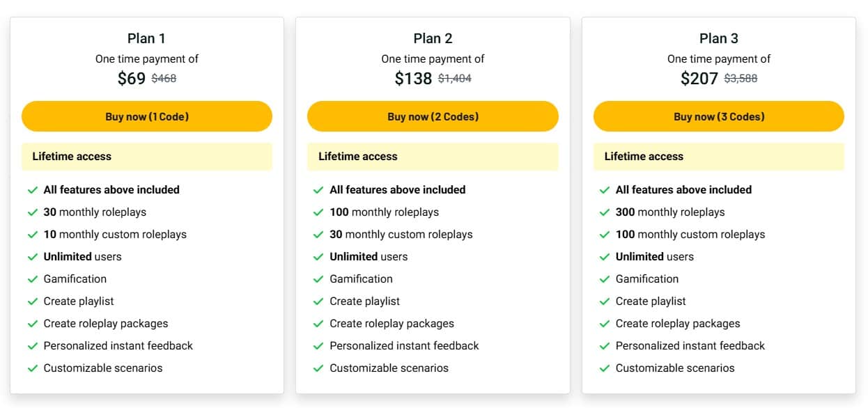
Task: Select the Plan 1 heading
Action: pyautogui.click(x=146, y=38)
